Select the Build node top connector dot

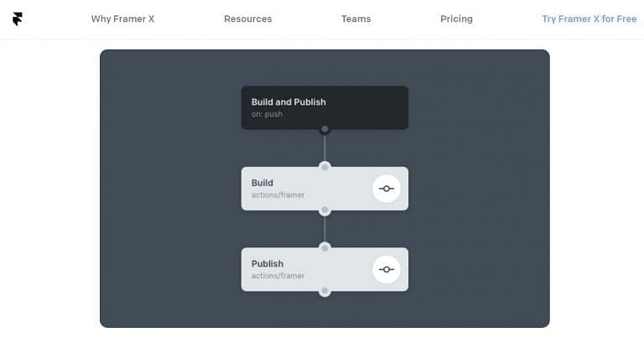[x=325, y=167]
